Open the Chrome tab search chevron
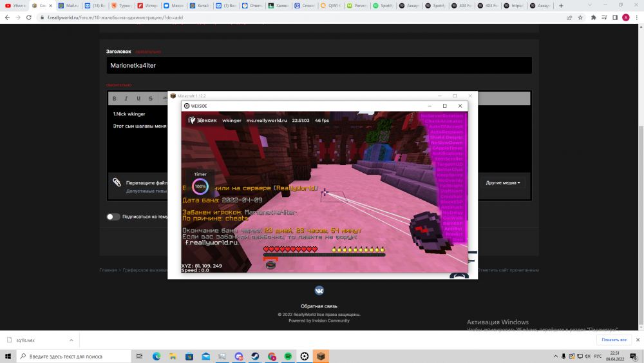The image size is (644, 363). 590,5
